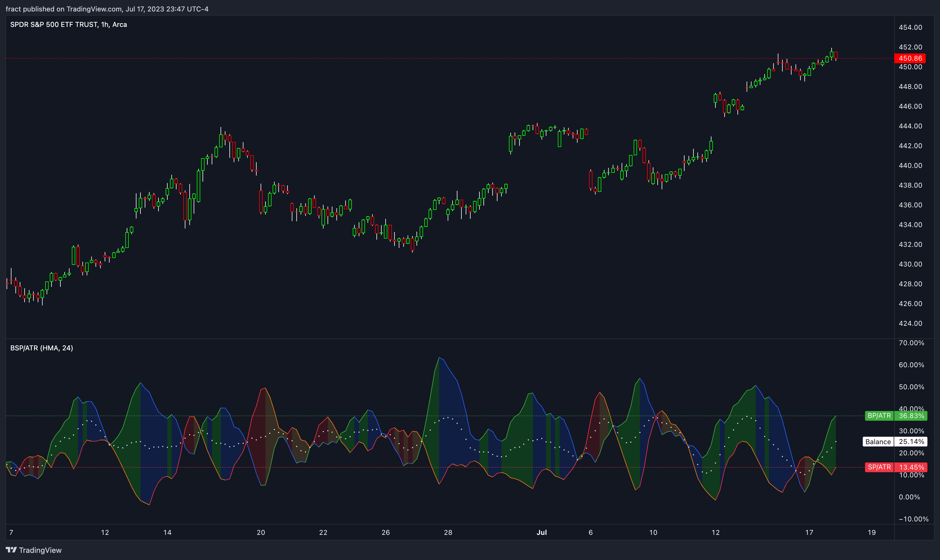The height and width of the screenshot is (560, 940).
Task: Click the Jul month label on time axis
Action: click(x=542, y=533)
